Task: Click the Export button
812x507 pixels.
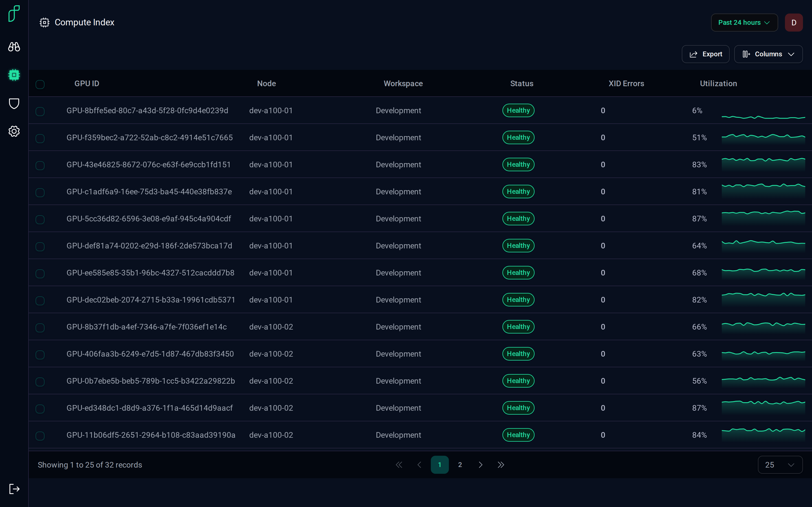Action: click(705, 54)
